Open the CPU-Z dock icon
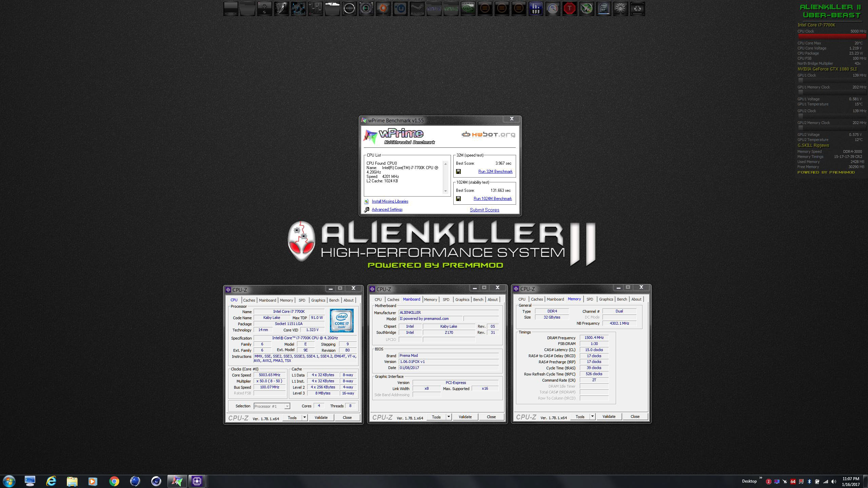The height and width of the screenshot is (488, 868). point(434,9)
